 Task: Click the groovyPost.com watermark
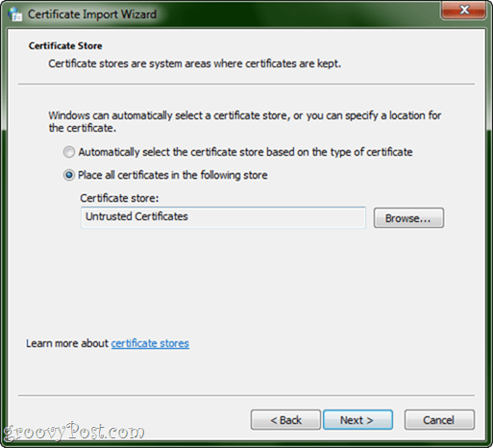74,432
